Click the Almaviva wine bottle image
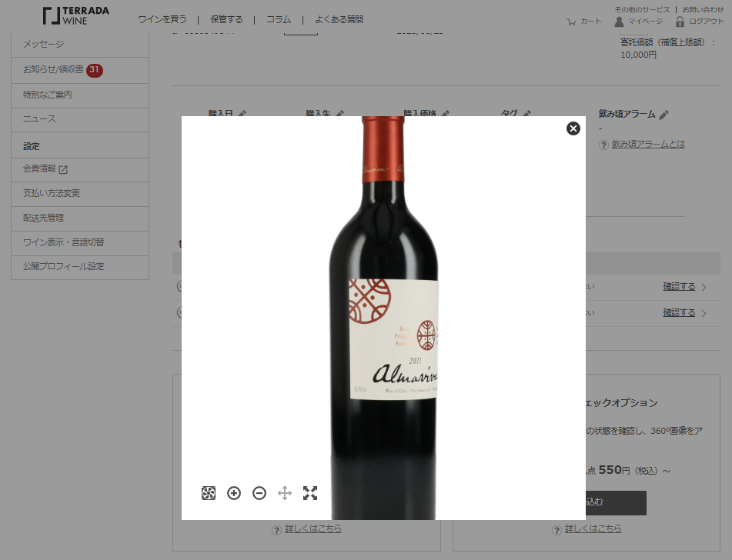 (x=384, y=318)
